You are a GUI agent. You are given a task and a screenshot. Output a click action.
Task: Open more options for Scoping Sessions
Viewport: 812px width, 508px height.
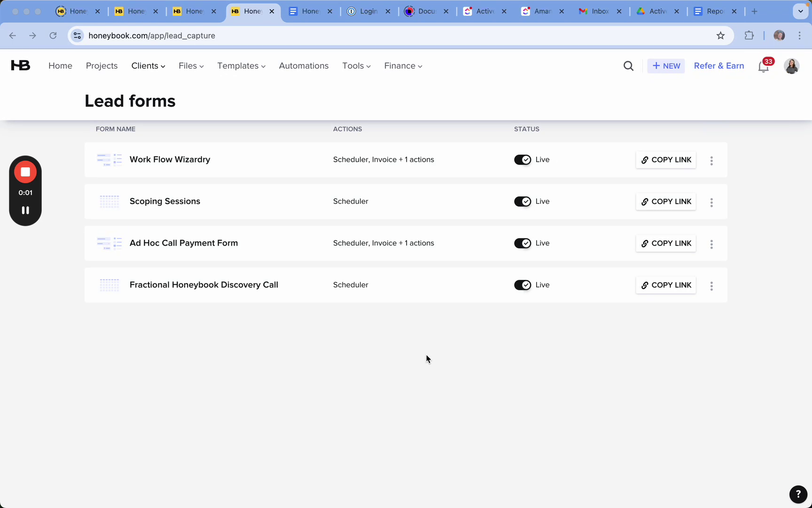[711, 203]
